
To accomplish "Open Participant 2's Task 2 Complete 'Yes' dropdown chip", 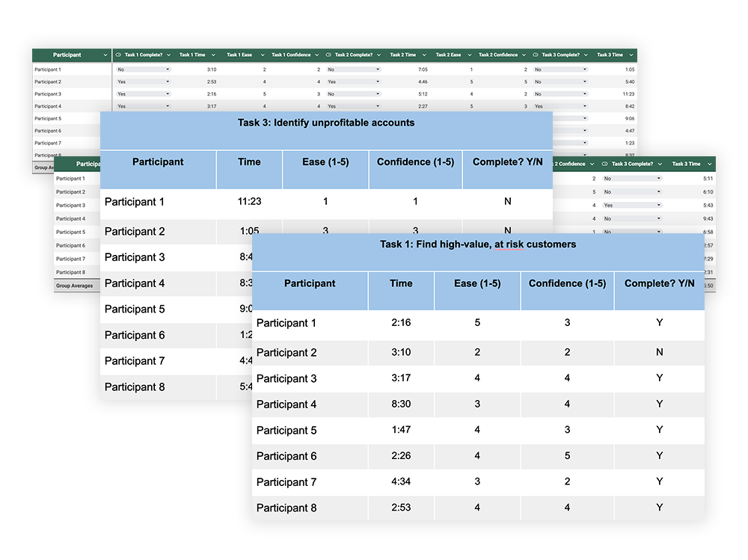I will 354,81.
